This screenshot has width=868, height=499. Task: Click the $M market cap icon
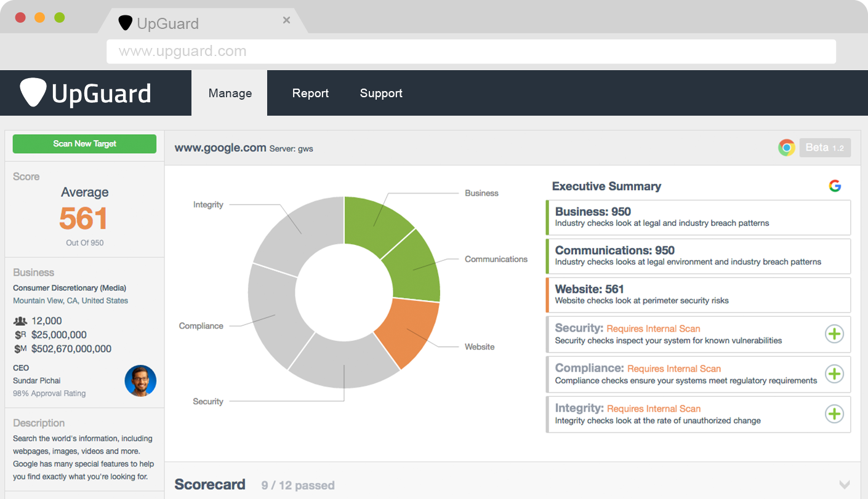coord(20,349)
